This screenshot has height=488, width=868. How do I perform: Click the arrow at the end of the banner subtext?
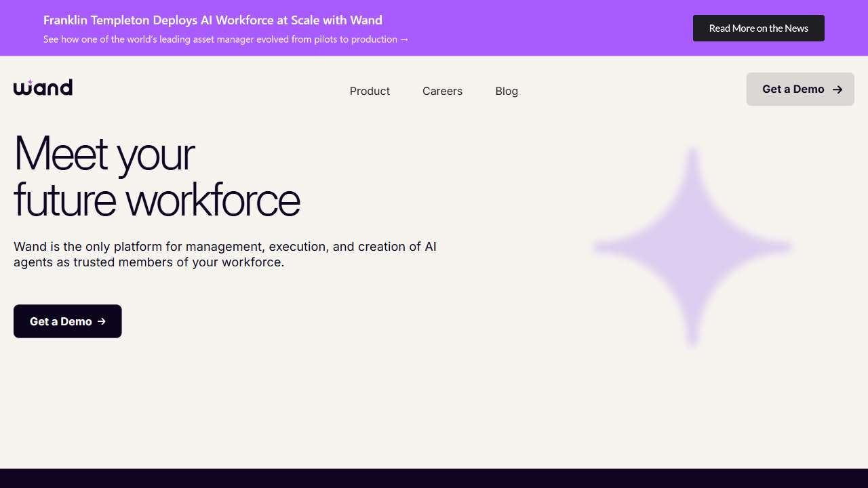[405, 39]
